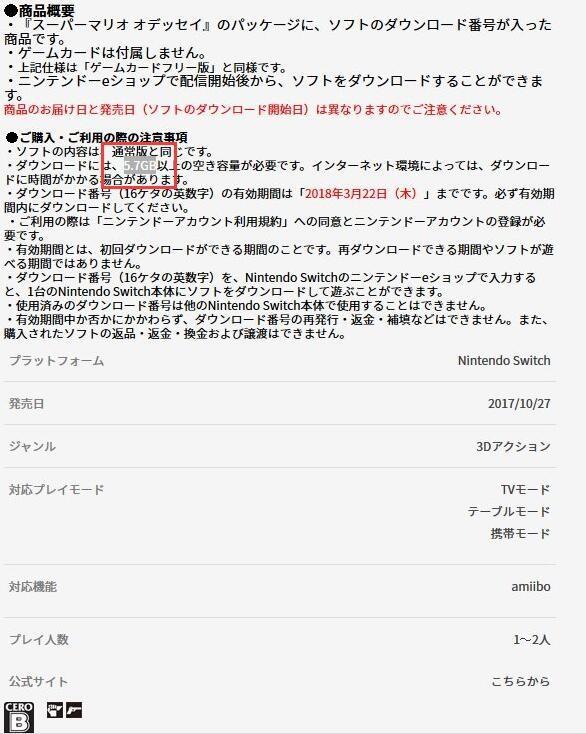
Task: Click the gun crime content icon
Action: 74,710
